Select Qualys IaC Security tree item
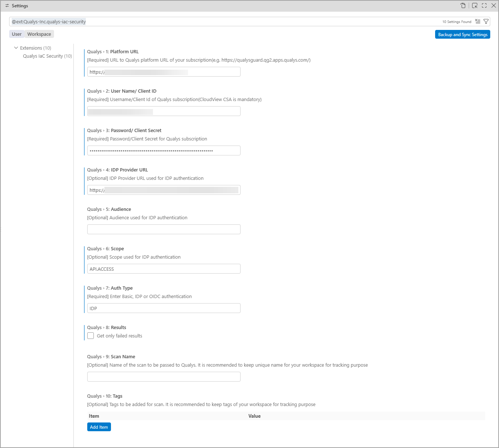 tap(47, 56)
